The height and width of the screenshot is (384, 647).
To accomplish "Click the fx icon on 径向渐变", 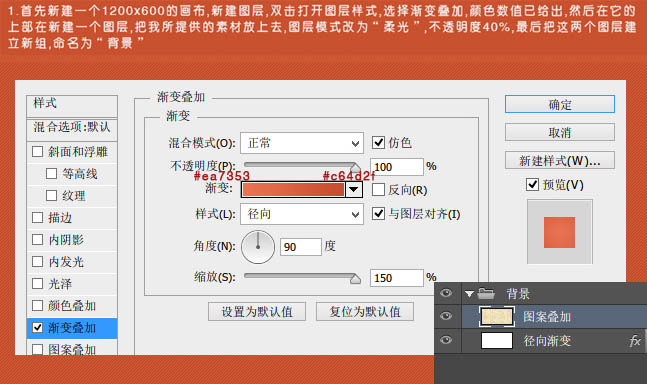I will [x=635, y=341].
